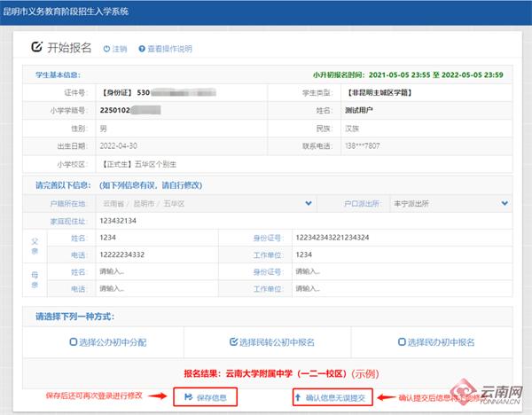
Task: Click the 小学学籍号 value 2250102
Action: coord(115,110)
